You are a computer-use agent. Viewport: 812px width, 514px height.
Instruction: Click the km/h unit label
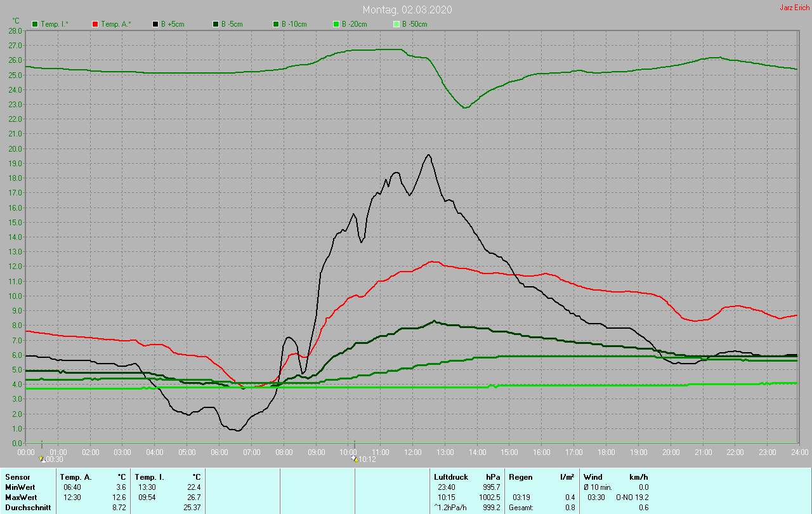coord(639,477)
